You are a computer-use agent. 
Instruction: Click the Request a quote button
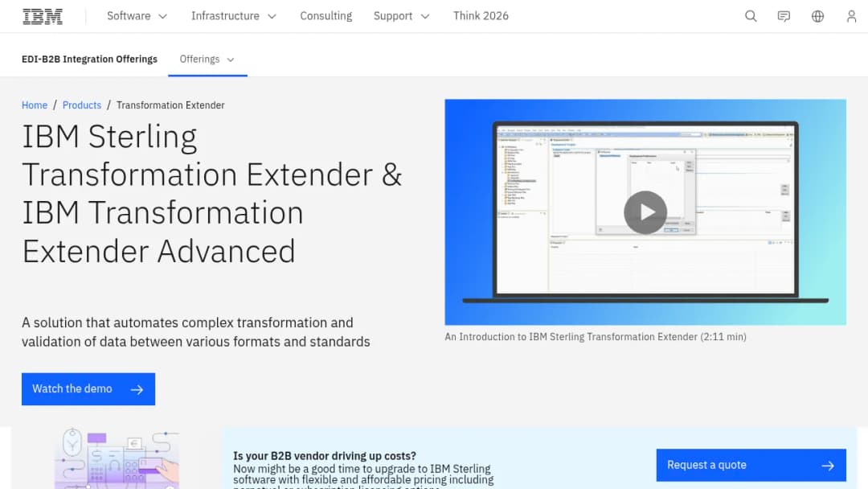pos(751,465)
